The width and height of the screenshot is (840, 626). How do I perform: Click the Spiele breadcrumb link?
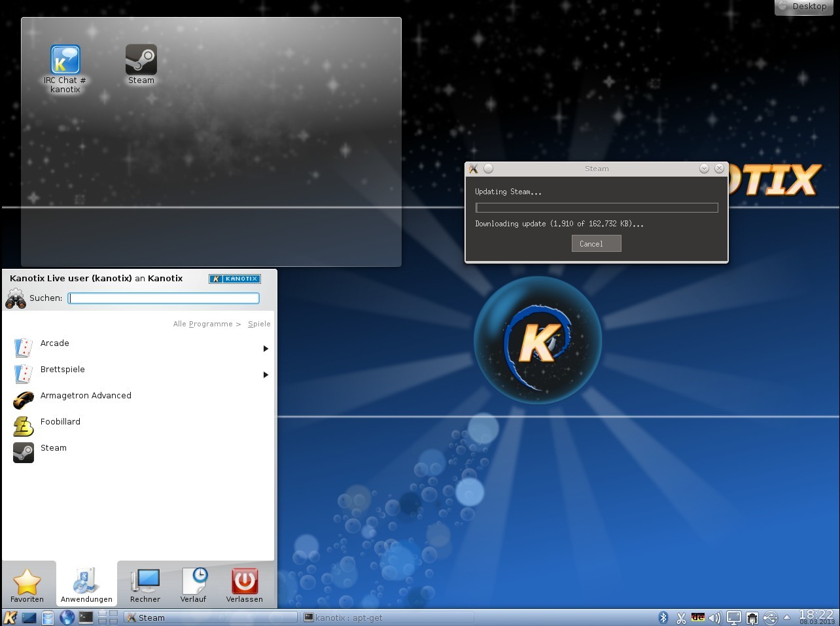click(x=259, y=324)
